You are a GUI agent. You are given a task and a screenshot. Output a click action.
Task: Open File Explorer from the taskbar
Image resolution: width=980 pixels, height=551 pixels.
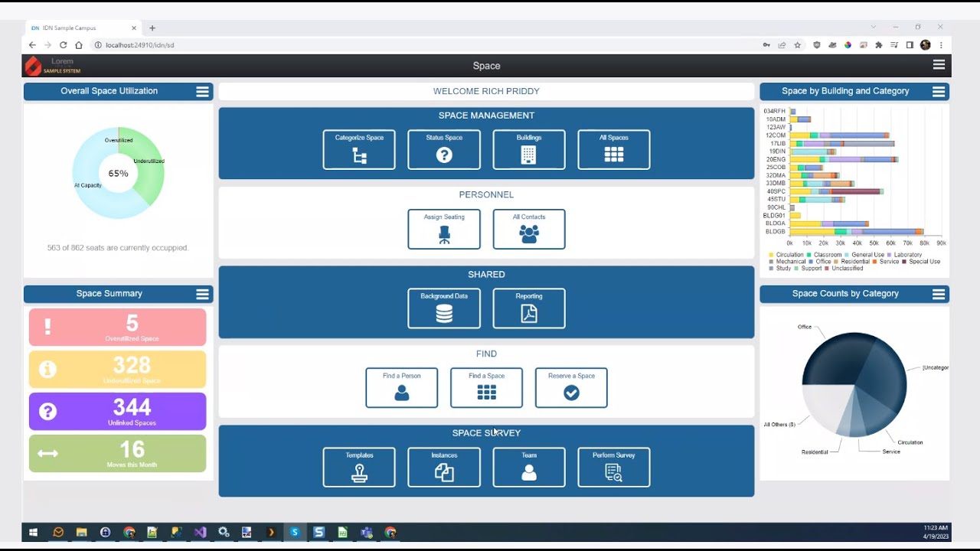click(82, 532)
